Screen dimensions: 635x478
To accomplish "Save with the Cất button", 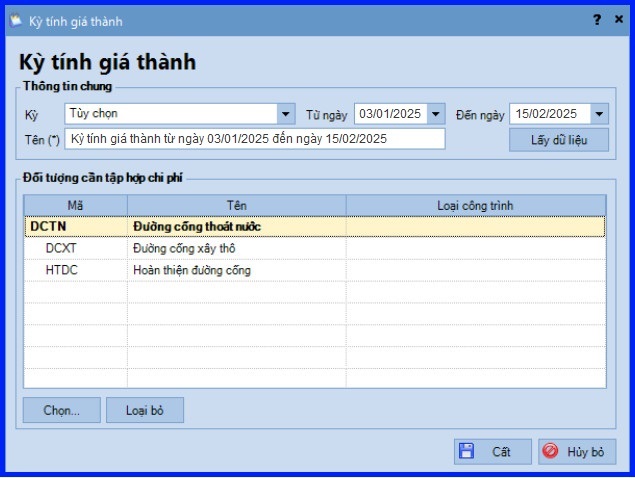I will click(492, 452).
